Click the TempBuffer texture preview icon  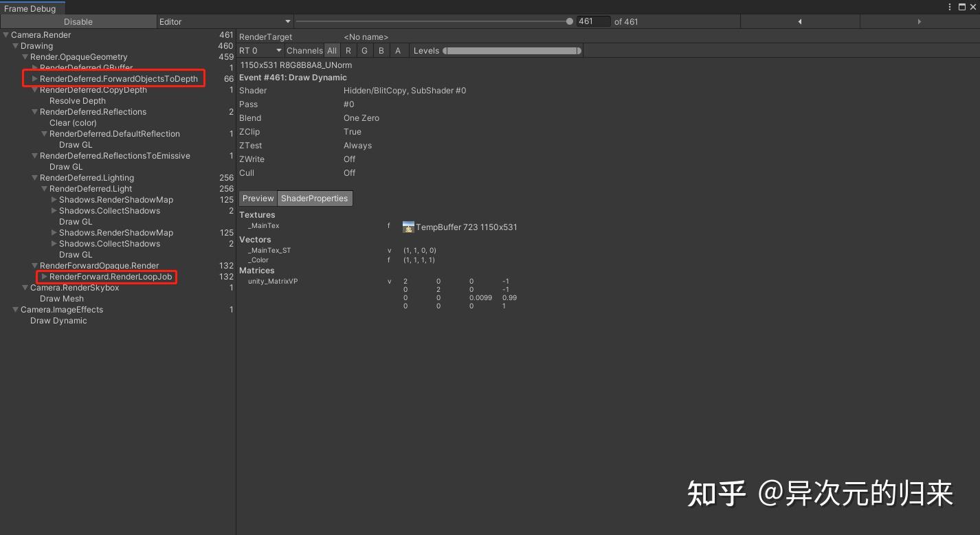pyautogui.click(x=408, y=226)
